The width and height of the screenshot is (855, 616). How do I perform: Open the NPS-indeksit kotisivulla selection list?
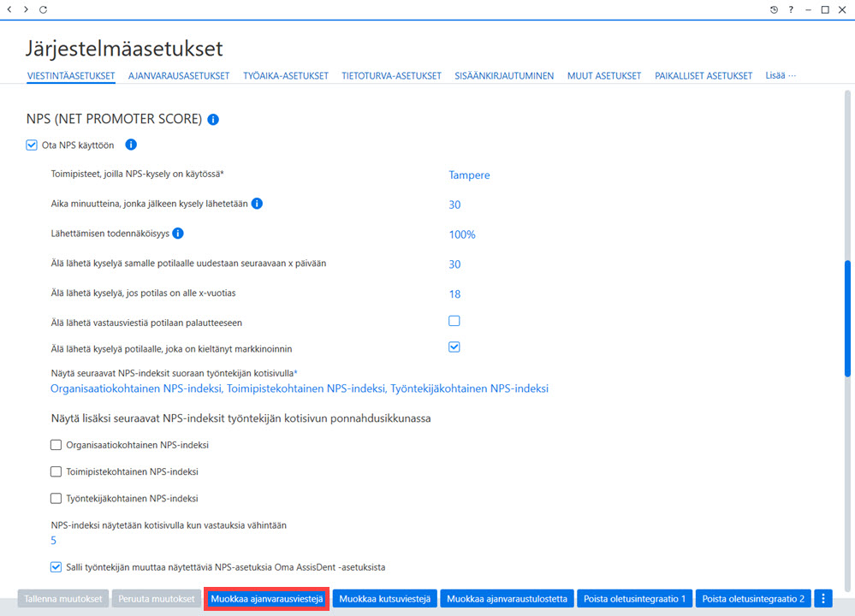(300, 388)
